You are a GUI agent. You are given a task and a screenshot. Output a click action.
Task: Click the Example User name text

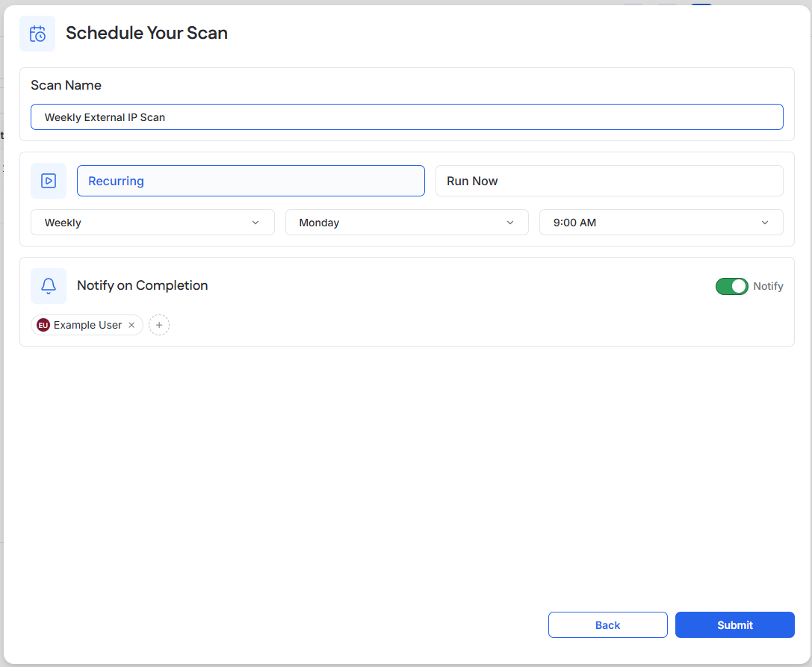tap(87, 325)
